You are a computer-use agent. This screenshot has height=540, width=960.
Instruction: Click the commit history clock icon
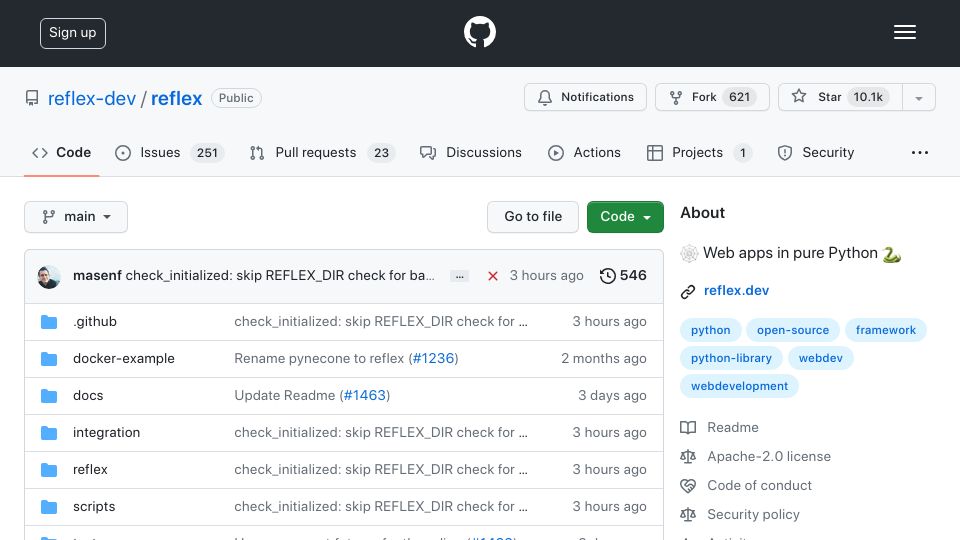[607, 276]
